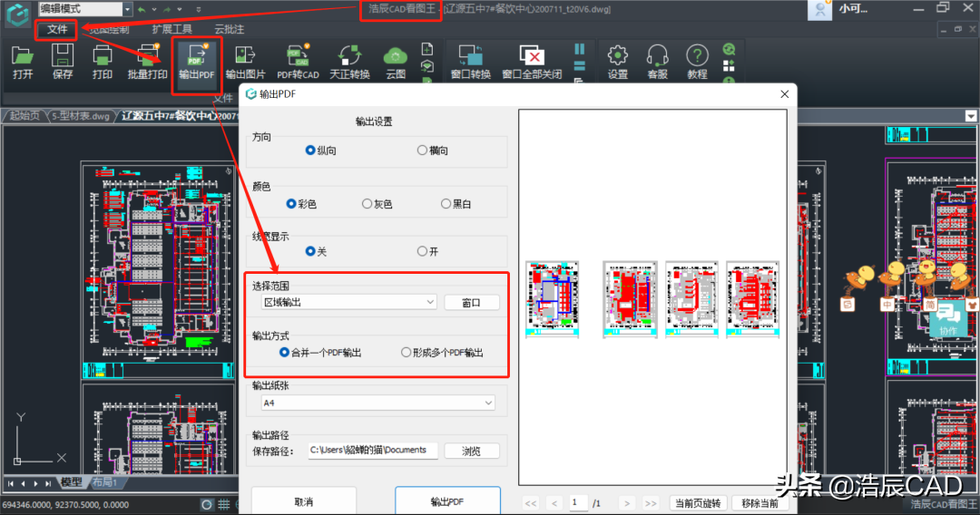Click the Window Switch icon (窗口转换)
This screenshot has width=980, height=515.
coord(471,62)
